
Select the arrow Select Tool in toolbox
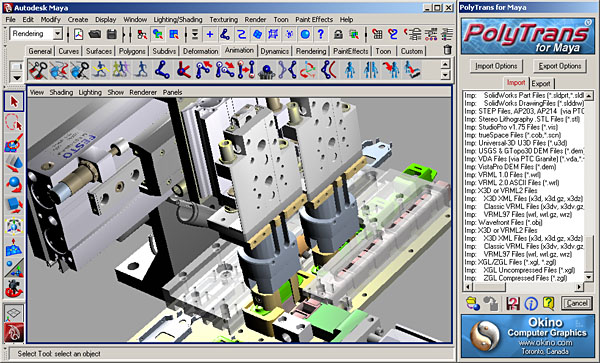14,102
